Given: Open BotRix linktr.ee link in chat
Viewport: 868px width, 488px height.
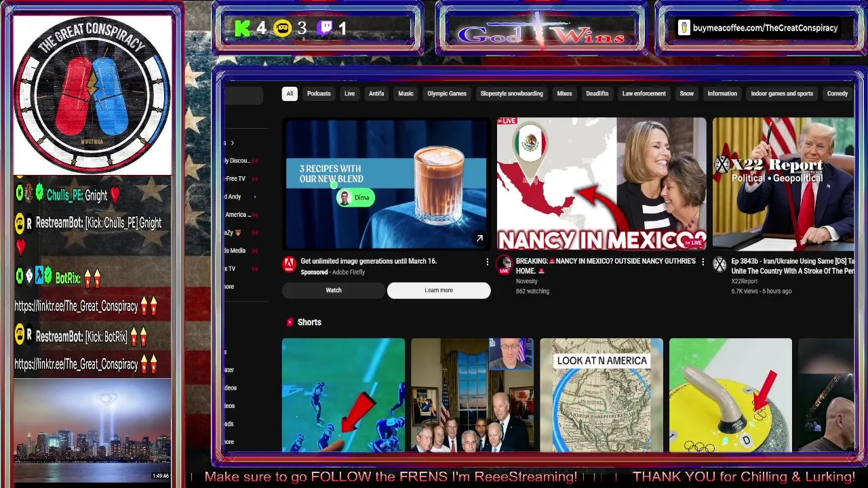Looking at the screenshot, I should pyautogui.click(x=77, y=306).
